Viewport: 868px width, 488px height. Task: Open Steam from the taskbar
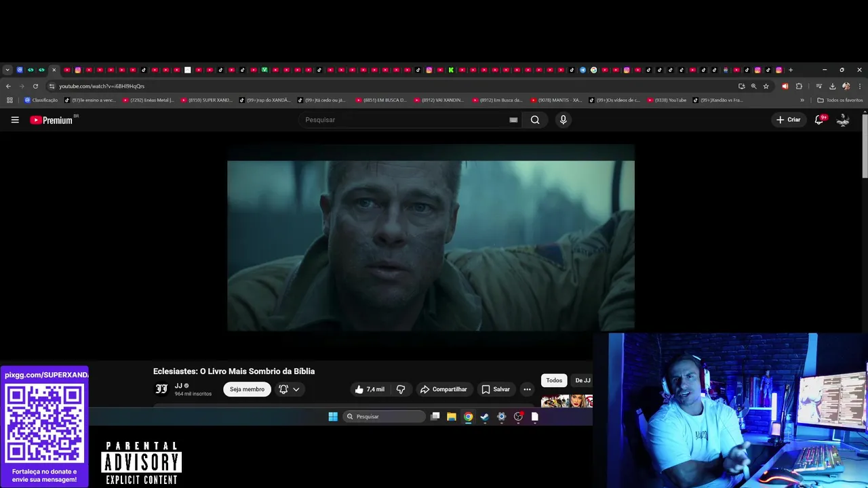[485, 417]
